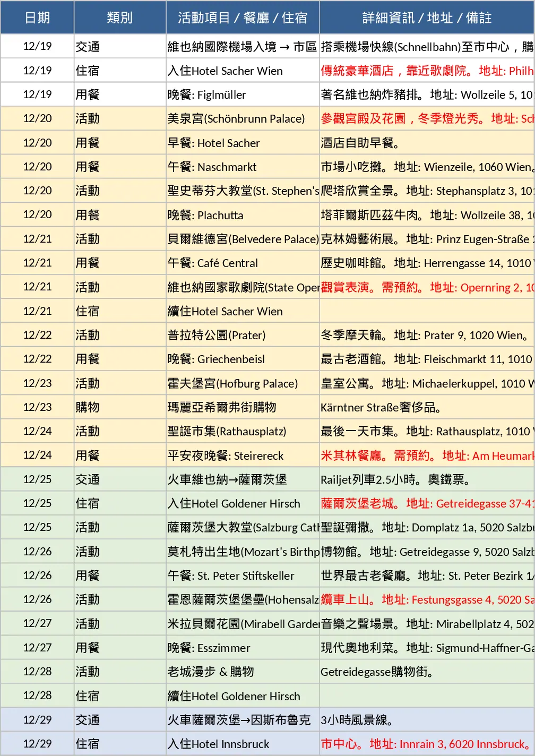Click the 聖誕彌撒 details cell
The width and height of the screenshot is (535, 756).
point(427,527)
